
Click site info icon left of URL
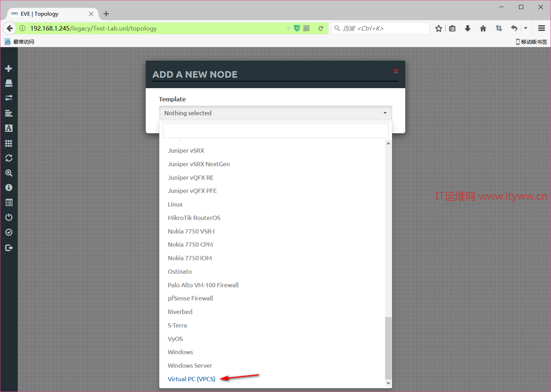[22, 28]
